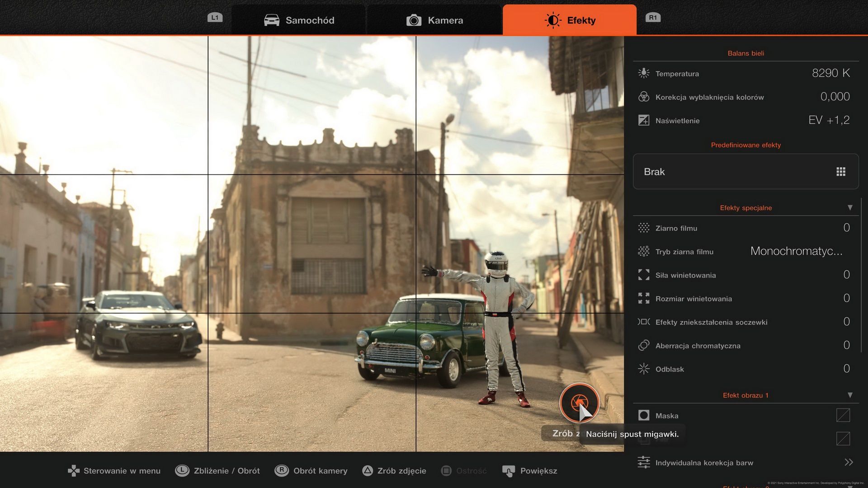
Task: Click the Maska label
Action: 667,416
